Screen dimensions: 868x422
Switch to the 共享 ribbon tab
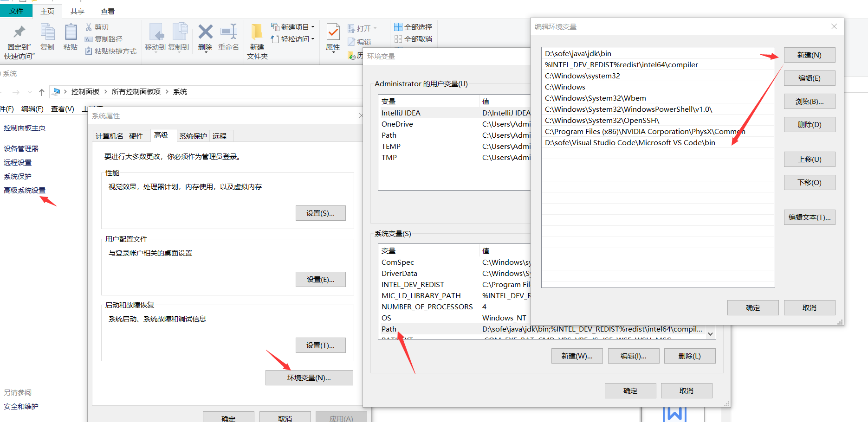pos(78,11)
